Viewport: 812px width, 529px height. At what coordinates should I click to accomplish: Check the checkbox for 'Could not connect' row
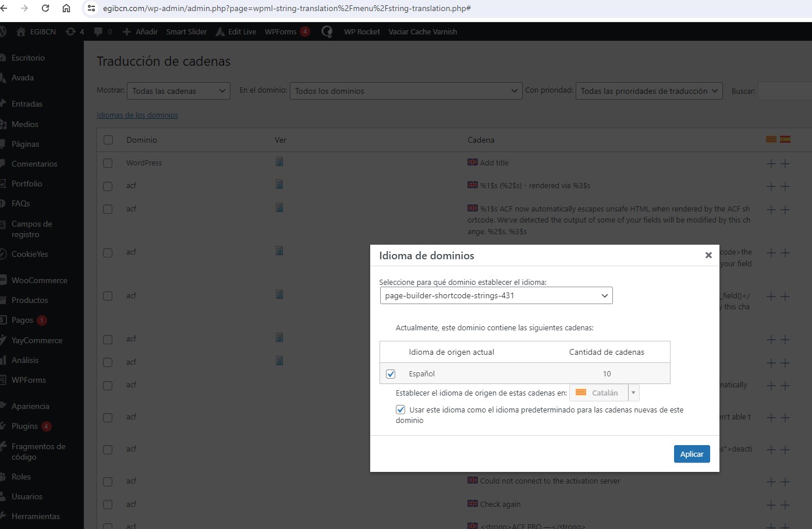coord(108,482)
